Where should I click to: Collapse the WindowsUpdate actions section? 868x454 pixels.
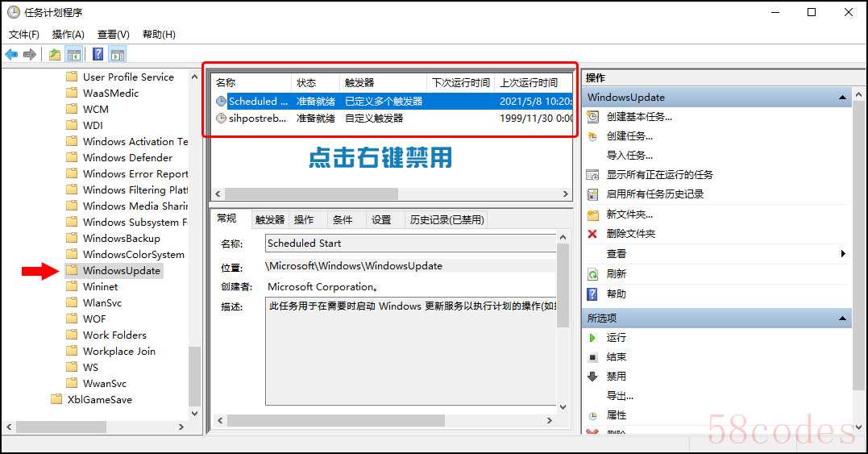[x=843, y=98]
